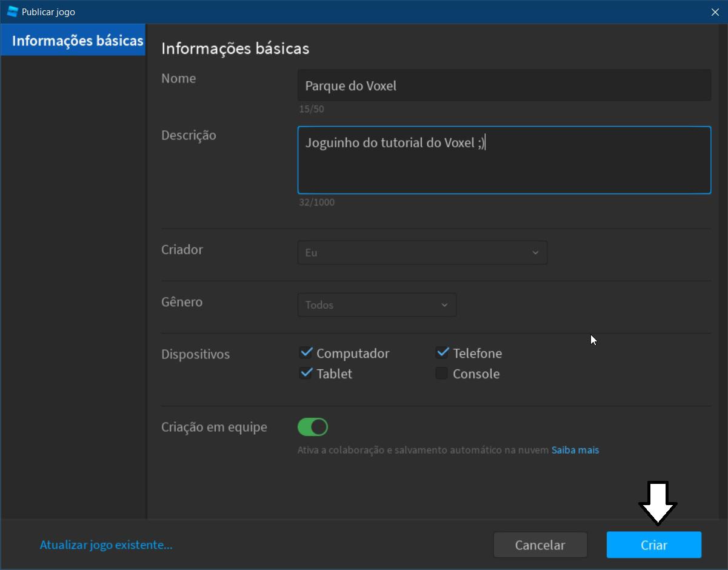Click the Publicar jogo title text
The image size is (728, 570).
[48, 12]
